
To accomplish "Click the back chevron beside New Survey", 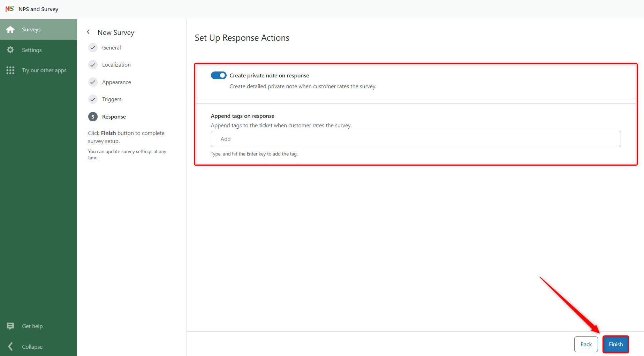I will pyautogui.click(x=88, y=32).
